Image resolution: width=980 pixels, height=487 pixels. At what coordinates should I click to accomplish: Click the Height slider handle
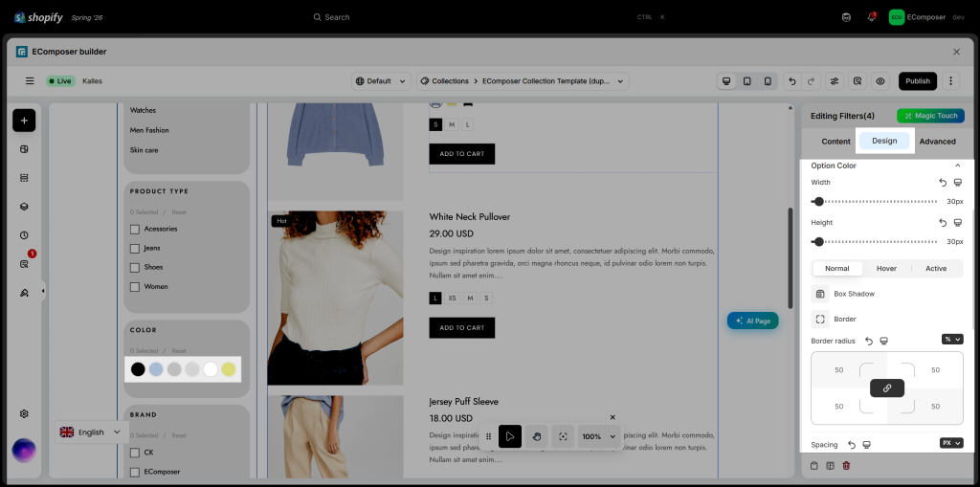[819, 241]
